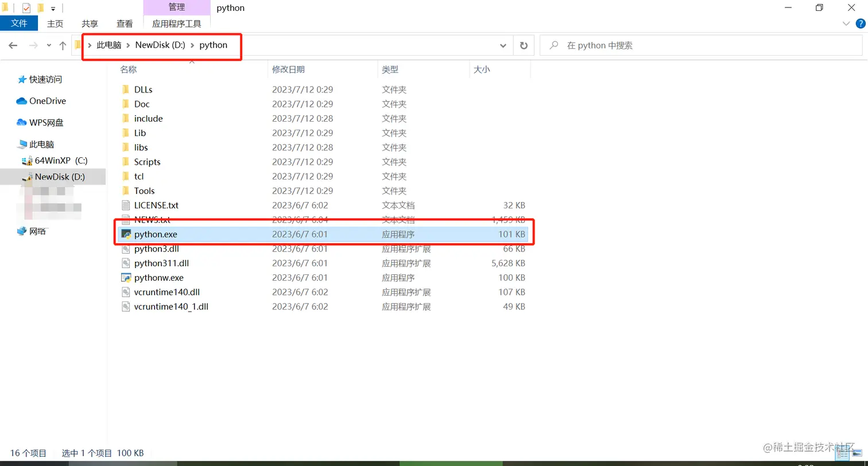Click NewDisk (D:) breadcrumb in address bar

pyautogui.click(x=160, y=45)
